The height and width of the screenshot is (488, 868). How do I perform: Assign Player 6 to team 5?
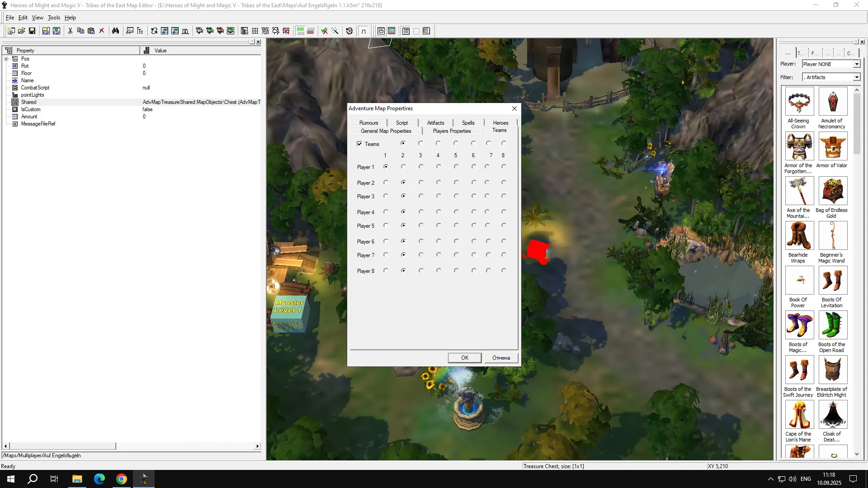(456, 241)
